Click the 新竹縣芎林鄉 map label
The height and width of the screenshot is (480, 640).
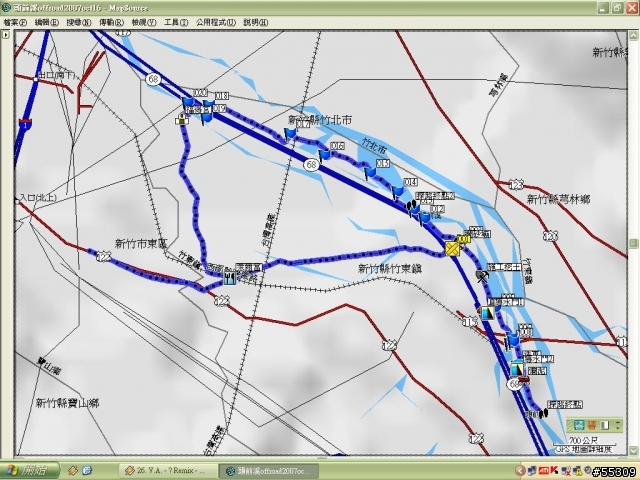[558, 199]
